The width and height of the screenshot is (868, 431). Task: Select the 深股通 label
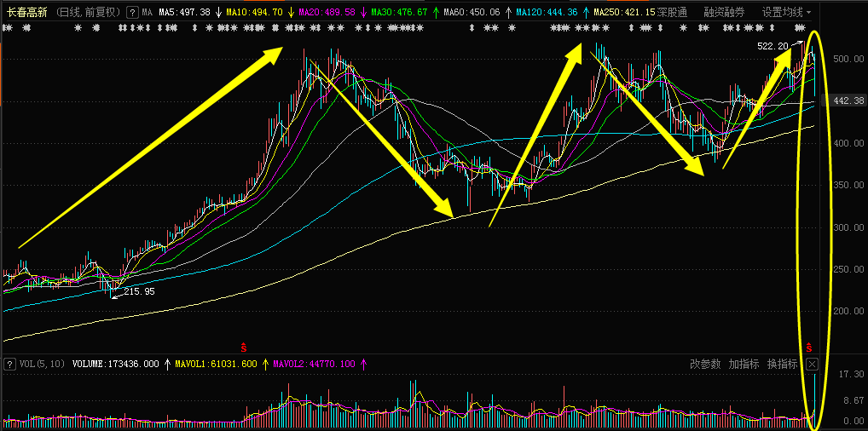[673, 13]
